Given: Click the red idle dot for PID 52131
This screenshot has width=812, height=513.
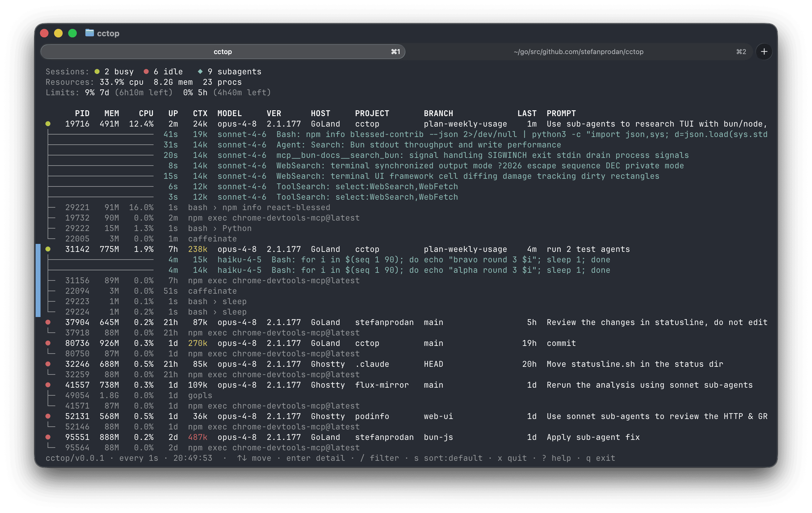Looking at the screenshot, I should pyautogui.click(x=48, y=416).
